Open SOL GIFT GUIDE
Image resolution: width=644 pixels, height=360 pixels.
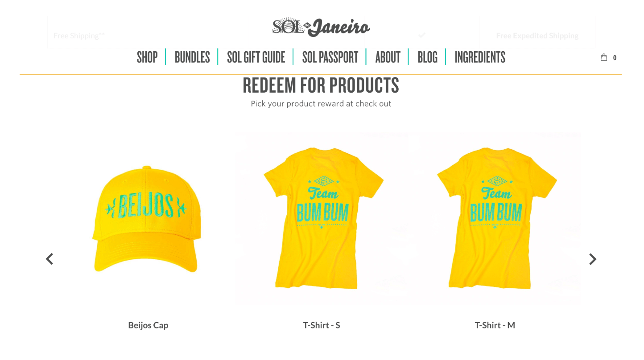256,57
